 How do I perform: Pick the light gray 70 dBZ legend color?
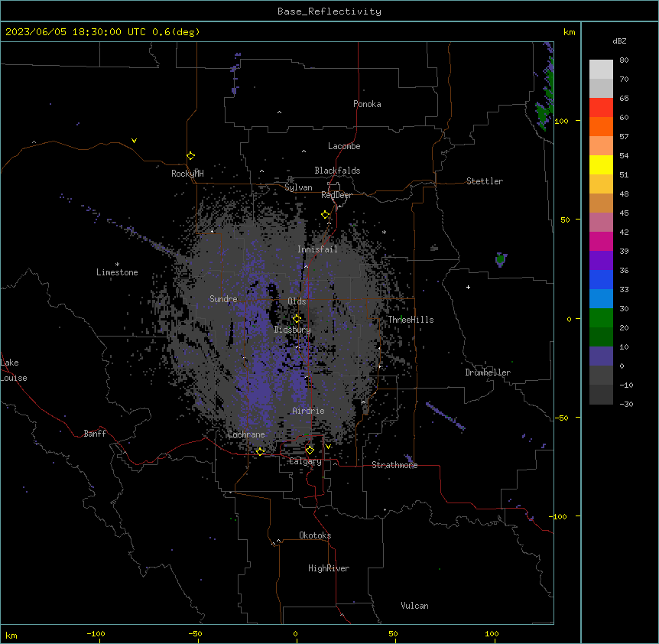click(601, 70)
